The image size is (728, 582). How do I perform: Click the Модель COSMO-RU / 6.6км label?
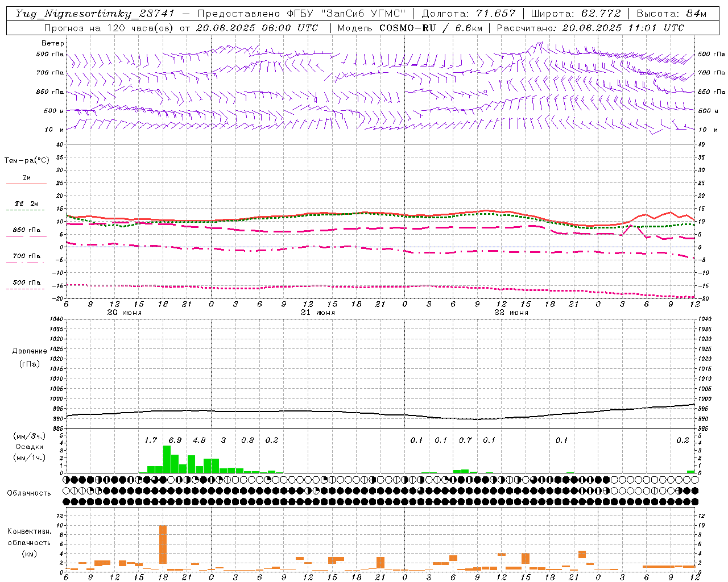pyautogui.click(x=410, y=28)
